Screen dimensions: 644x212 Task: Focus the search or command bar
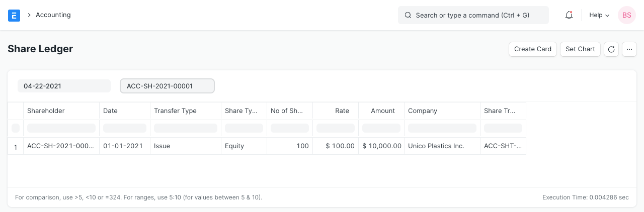[473, 15]
